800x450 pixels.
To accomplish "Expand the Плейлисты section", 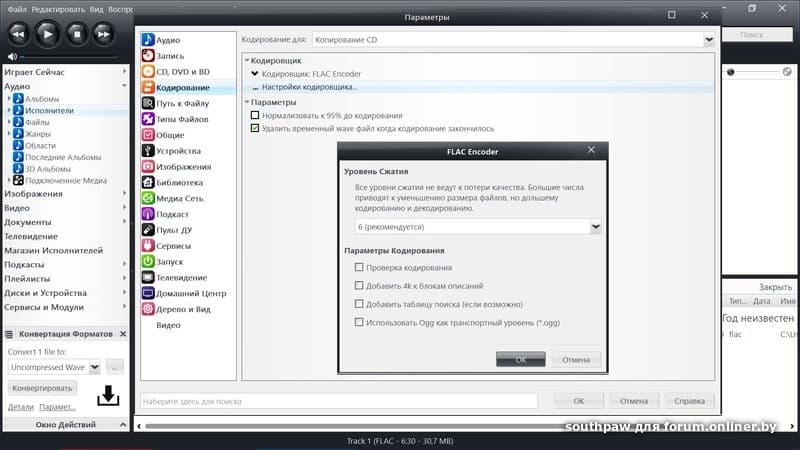I will coord(124,278).
